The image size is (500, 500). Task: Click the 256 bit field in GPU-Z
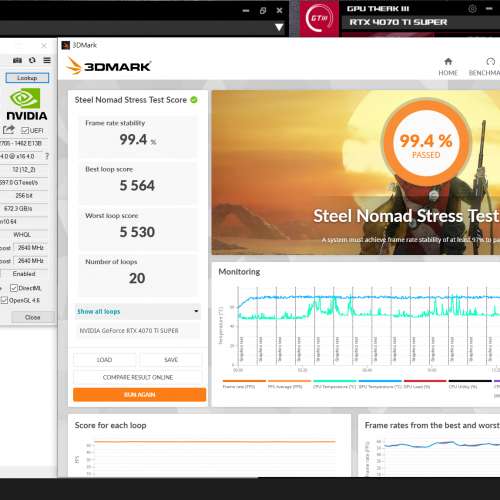24,195
